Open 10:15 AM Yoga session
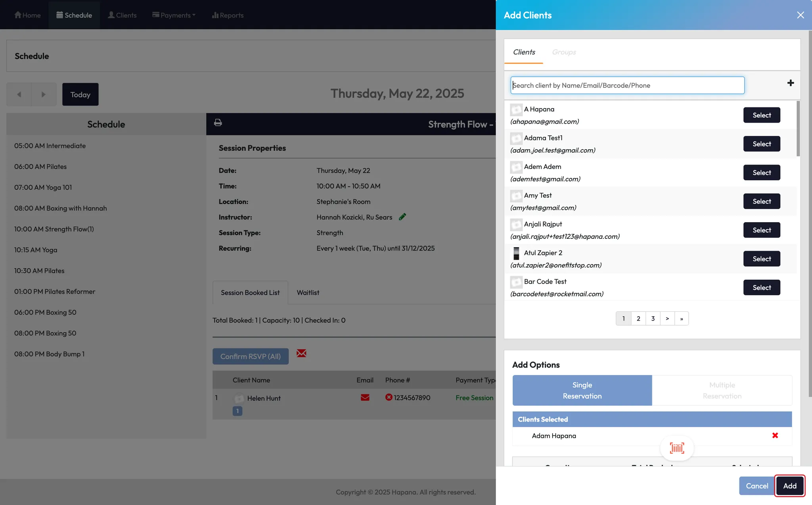Screen dimensions: 812x505 [x=36, y=250]
